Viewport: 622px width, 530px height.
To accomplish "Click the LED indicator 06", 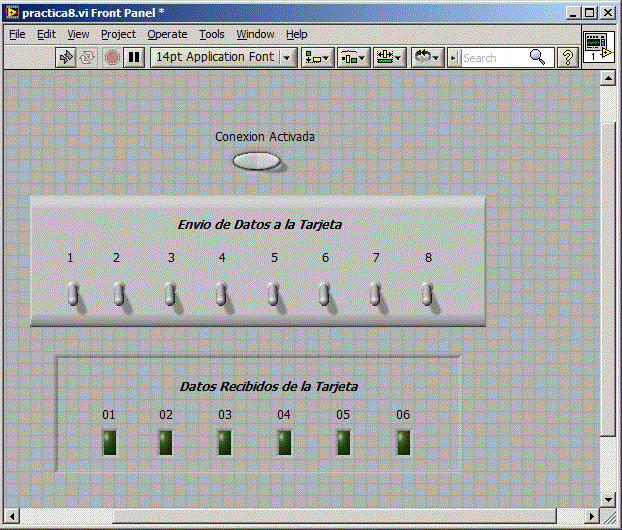I will tap(403, 443).
